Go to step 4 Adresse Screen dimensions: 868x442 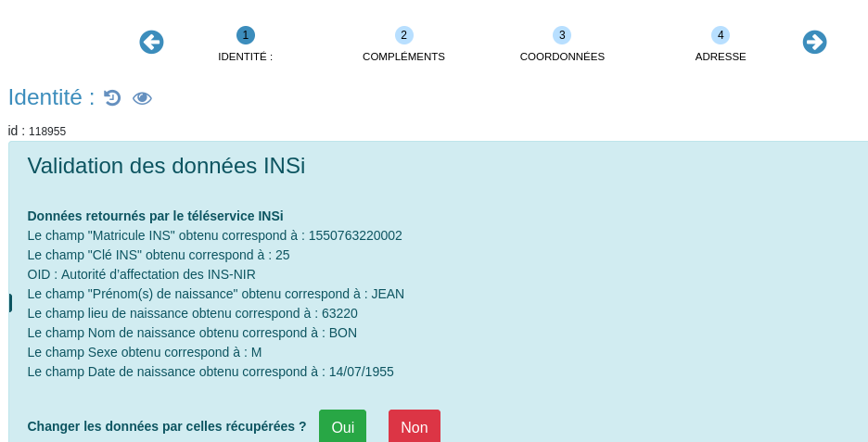pyautogui.click(x=721, y=44)
